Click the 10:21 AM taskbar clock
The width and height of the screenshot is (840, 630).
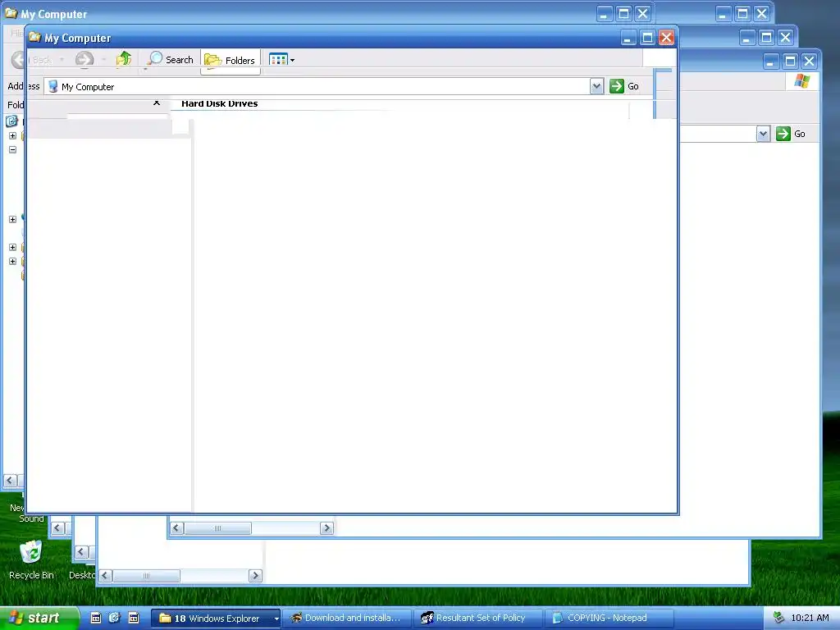[x=810, y=619]
